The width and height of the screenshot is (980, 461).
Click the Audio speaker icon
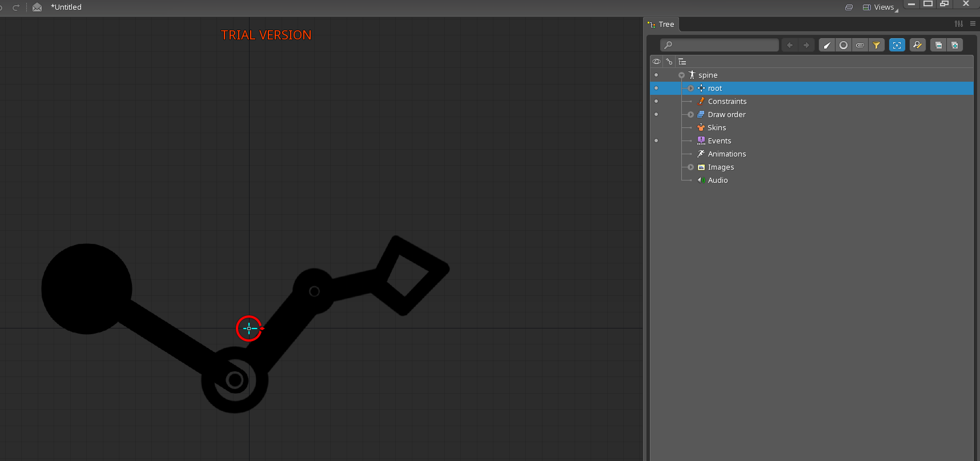click(701, 180)
